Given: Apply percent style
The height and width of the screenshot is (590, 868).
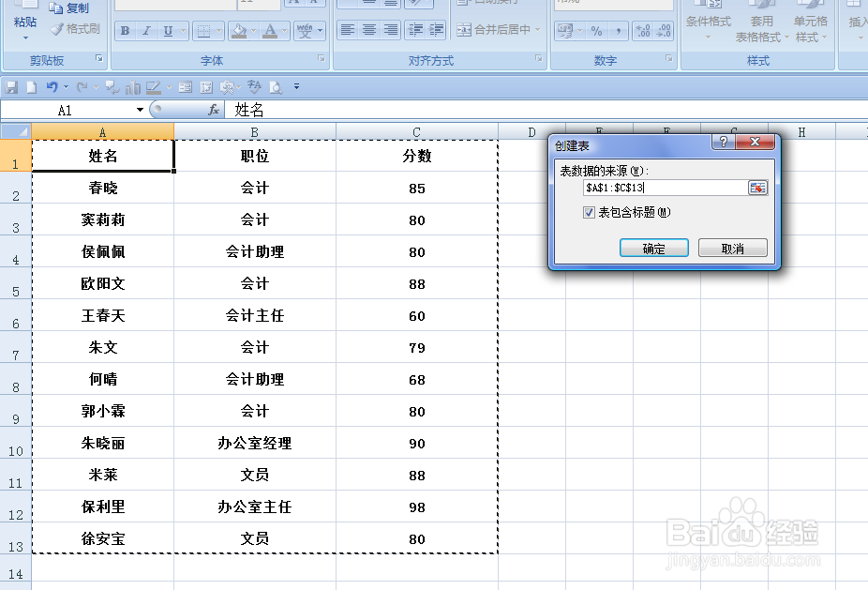Looking at the screenshot, I should click(596, 30).
